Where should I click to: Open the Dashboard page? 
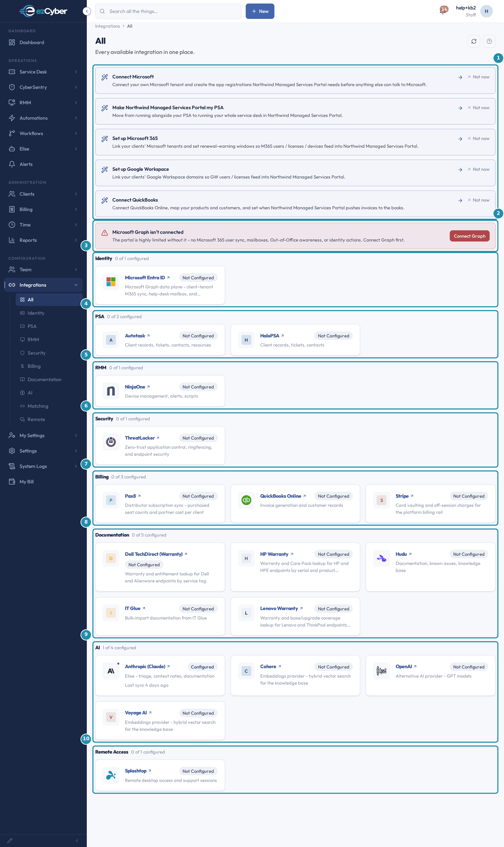coord(43,43)
